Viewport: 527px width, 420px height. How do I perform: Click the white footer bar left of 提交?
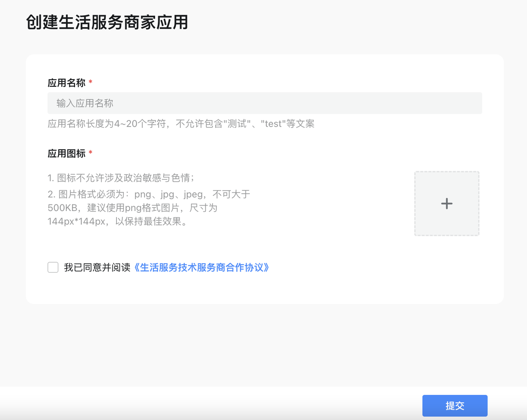coord(206,405)
